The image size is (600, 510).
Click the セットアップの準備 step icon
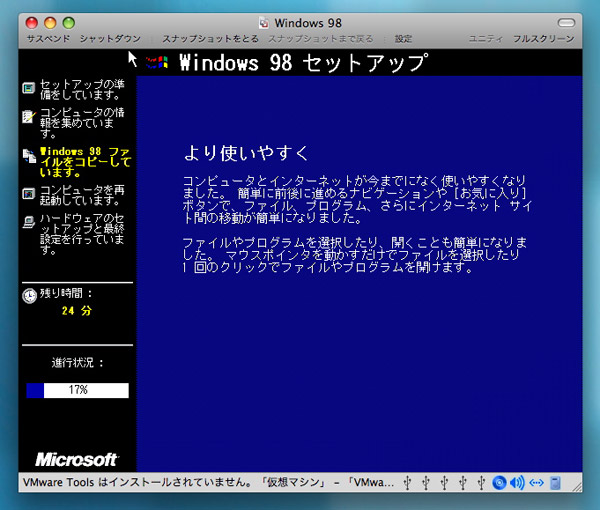pyautogui.click(x=29, y=88)
